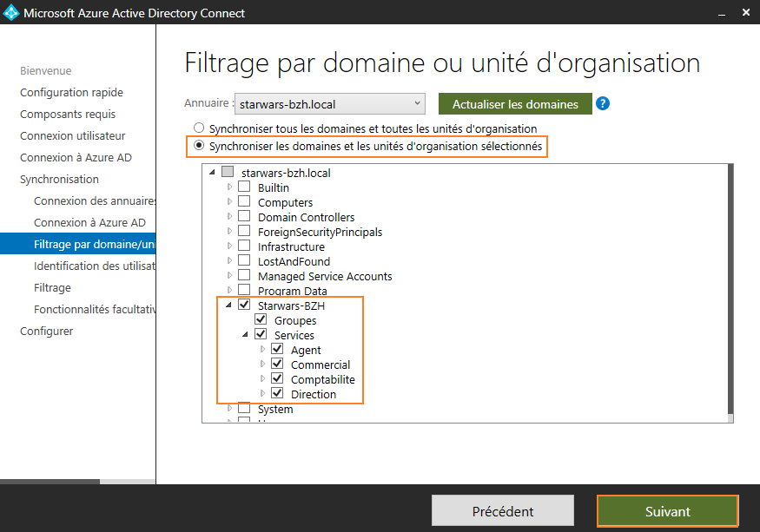
Task: Open Connexion à Azure AD sub-step under Synchronisation
Action: click(x=89, y=223)
